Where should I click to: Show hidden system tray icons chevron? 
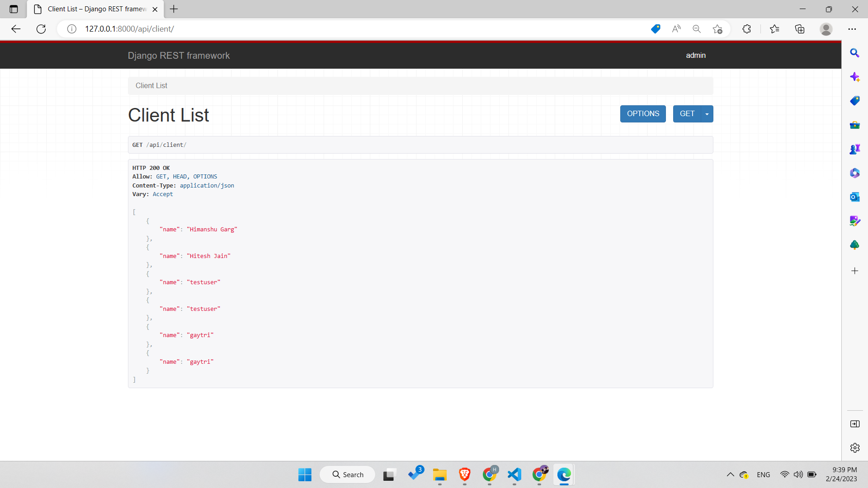730,474
